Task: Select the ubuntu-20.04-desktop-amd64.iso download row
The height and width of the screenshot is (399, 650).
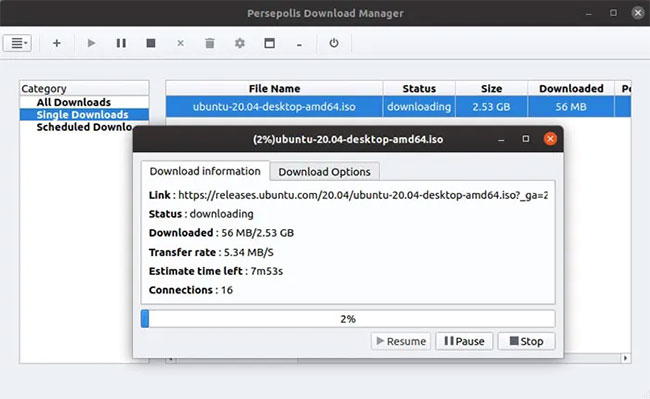Action: coord(398,106)
